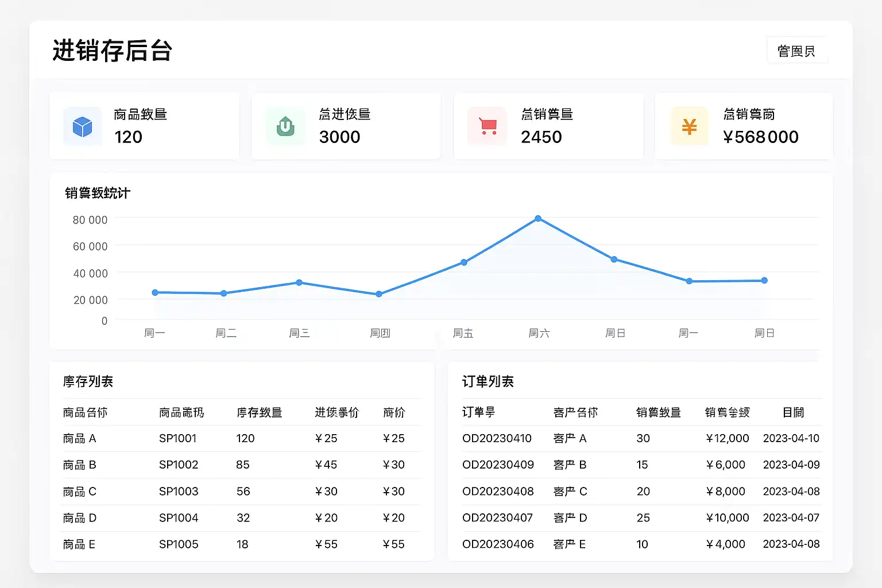Viewport: 882px width, 588px height.
Task: Click the green inbound stock icon
Action: 285,126
